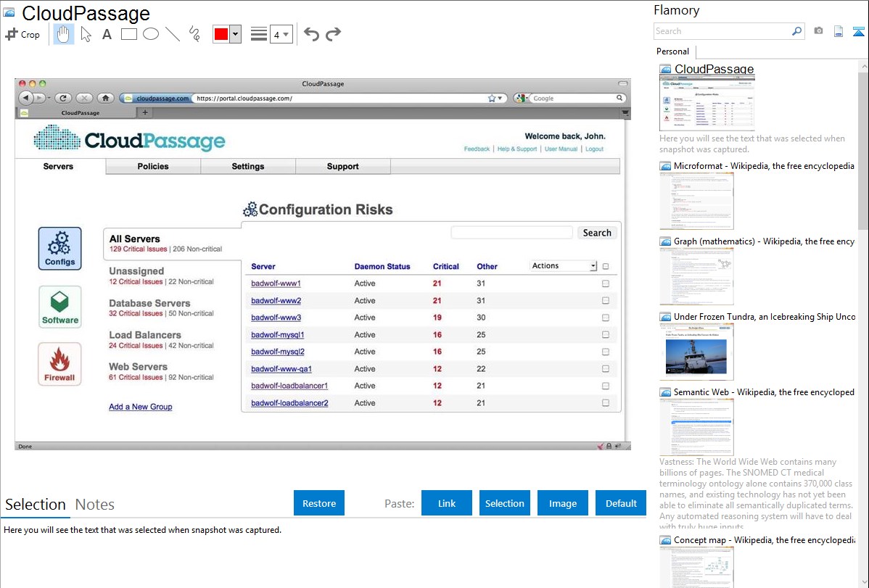Select the Crop tool
Screen dimensions: 869x588
point(22,34)
